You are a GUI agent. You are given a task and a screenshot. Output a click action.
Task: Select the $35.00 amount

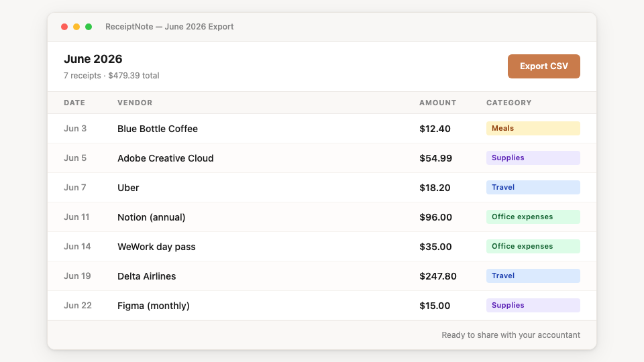click(435, 247)
